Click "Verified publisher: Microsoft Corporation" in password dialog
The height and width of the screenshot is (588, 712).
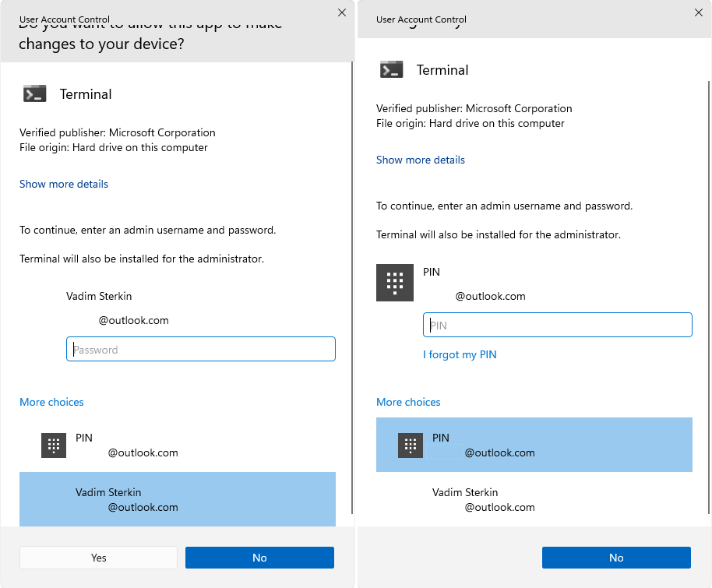pyautogui.click(x=117, y=132)
